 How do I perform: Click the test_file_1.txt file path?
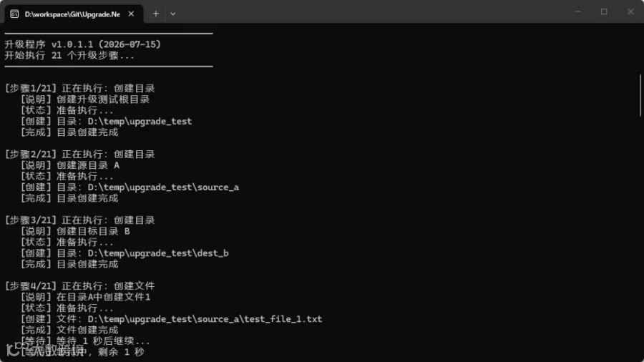205,319
